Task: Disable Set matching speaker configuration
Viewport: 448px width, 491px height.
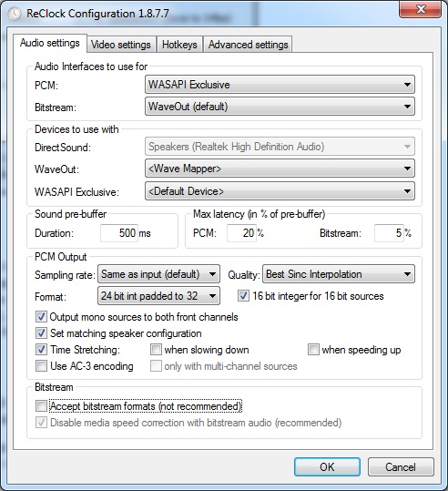Action: 41,333
